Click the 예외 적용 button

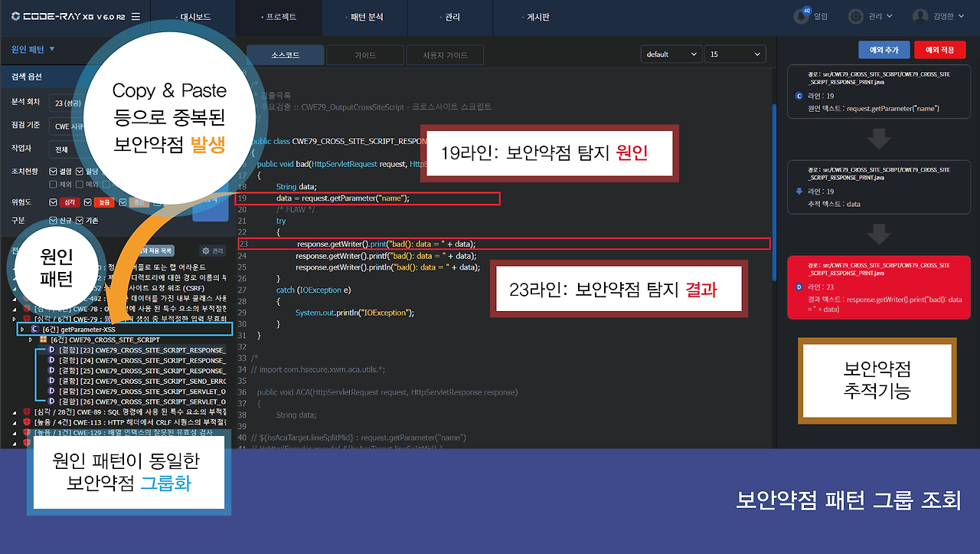(x=939, y=50)
